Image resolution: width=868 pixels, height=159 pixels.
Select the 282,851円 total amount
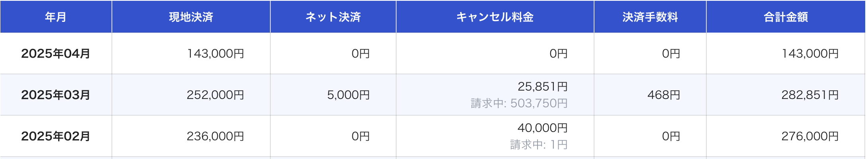(810, 95)
